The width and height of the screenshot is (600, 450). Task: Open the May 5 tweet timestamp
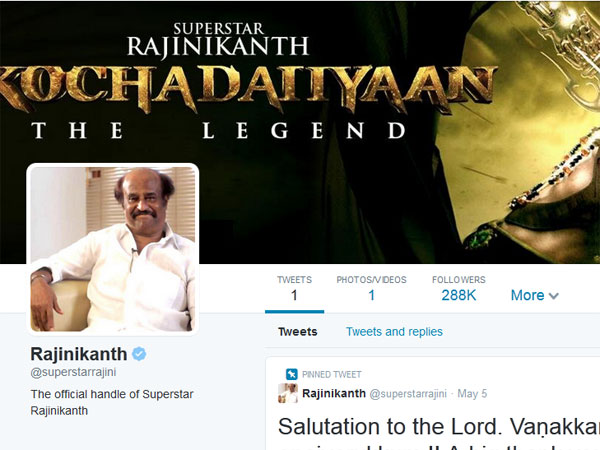point(472,394)
